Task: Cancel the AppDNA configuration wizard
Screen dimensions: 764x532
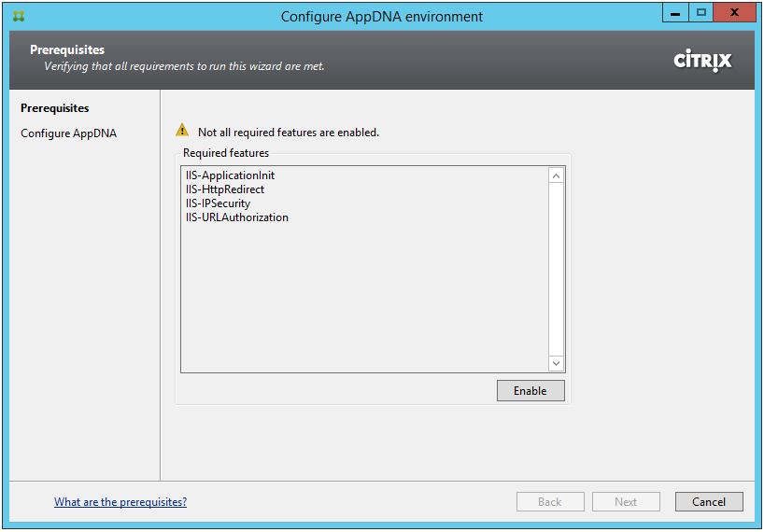Action: pyautogui.click(x=709, y=502)
